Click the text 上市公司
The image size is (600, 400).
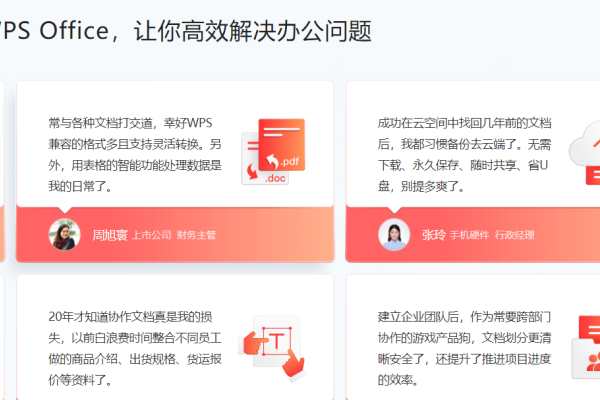click(x=152, y=235)
